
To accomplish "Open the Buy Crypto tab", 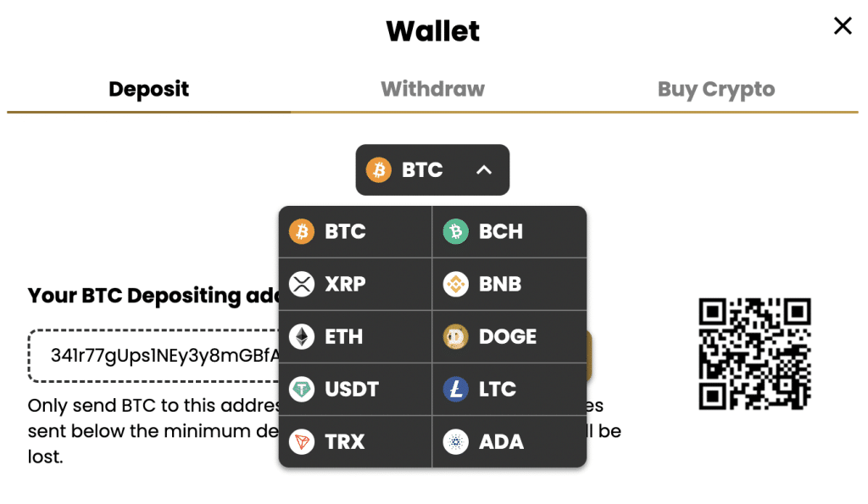I will click(715, 90).
